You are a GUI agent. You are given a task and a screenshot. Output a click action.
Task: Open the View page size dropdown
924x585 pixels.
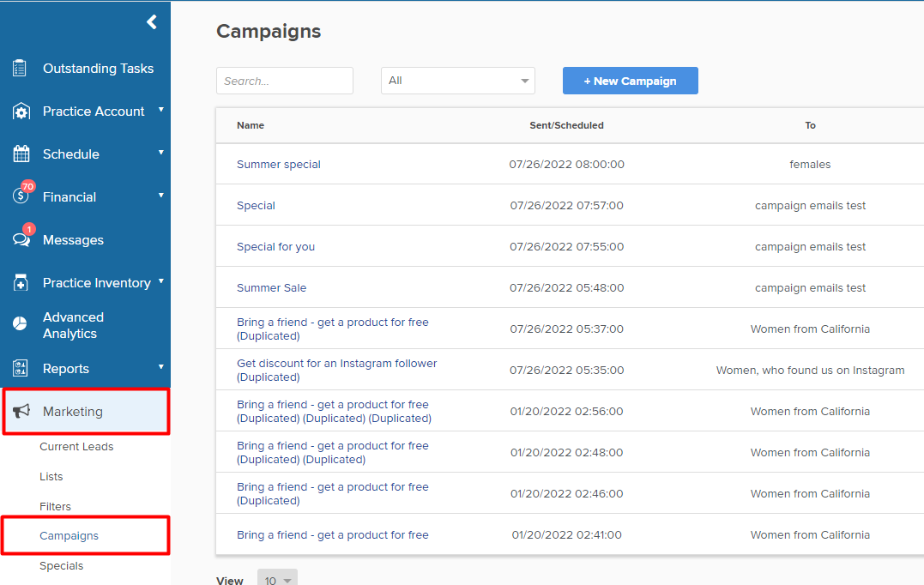click(277, 580)
